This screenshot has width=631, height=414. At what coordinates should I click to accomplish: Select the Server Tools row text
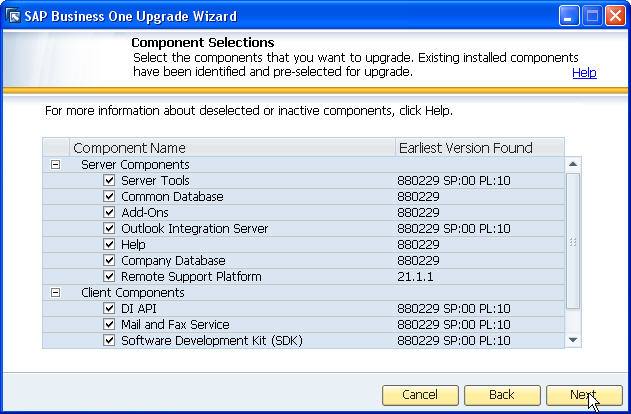click(x=155, y=181)
